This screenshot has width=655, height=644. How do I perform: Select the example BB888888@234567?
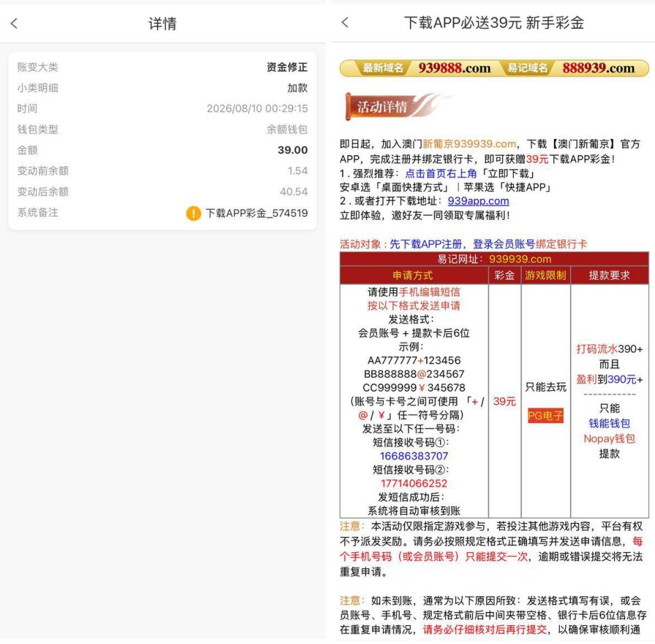pyautogui.click(x=414, y=374)
